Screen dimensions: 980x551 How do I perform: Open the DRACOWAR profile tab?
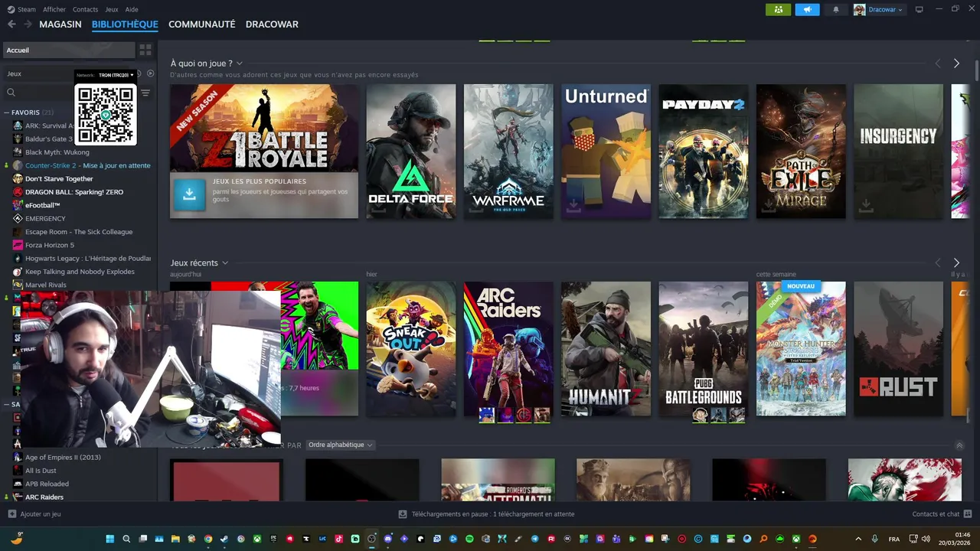272,24
